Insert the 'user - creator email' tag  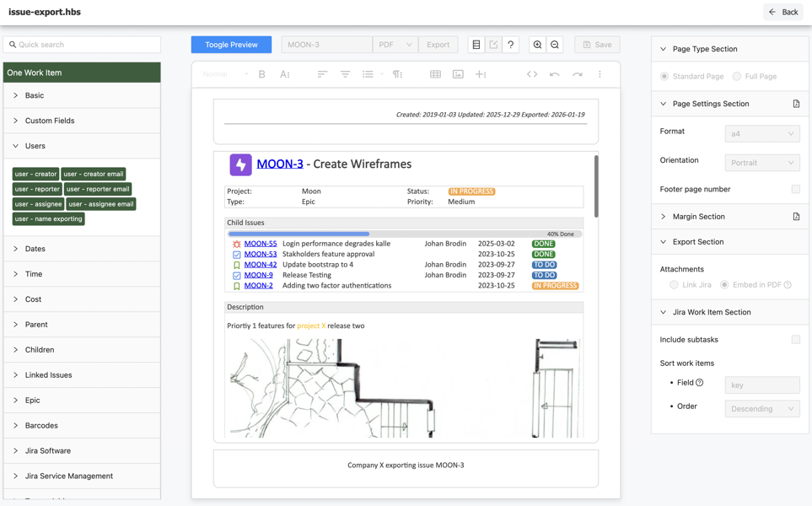[94, 174]
